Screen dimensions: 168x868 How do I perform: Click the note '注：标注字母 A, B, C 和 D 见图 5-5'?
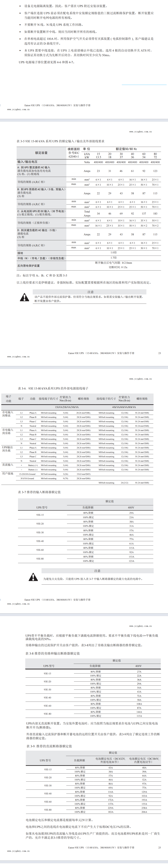click(42, 275)
